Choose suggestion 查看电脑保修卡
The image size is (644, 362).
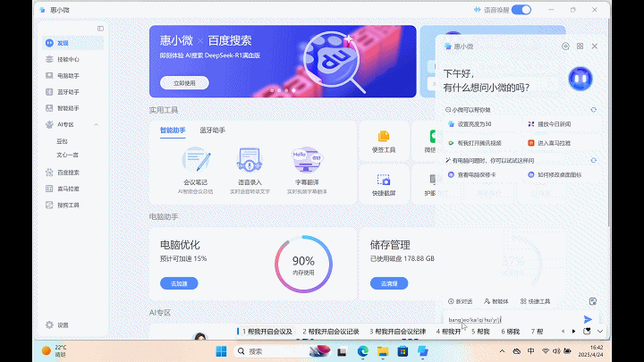tap(472, 175)
